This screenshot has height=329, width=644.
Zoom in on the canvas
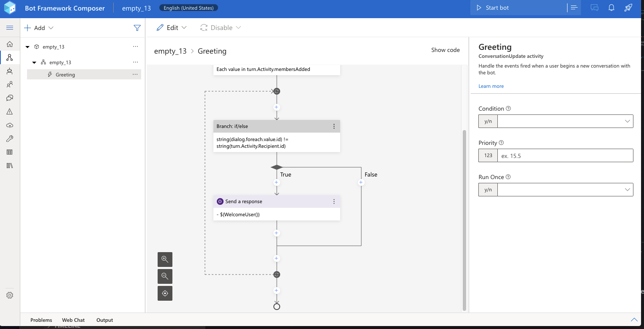165,259
